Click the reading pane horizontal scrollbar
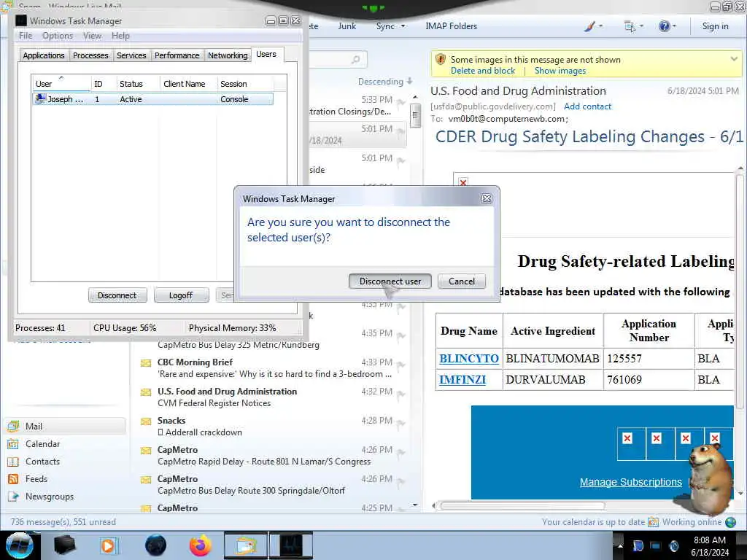This screenshot has width=747, height=560. coord(522,505)
